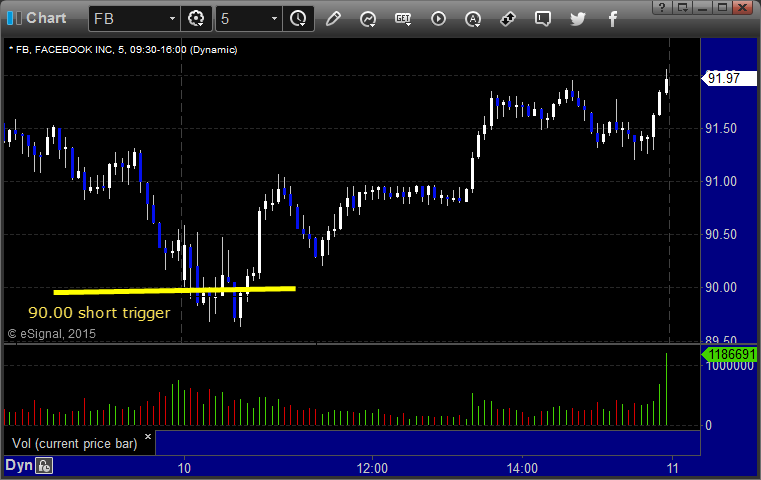Click the Dyn scaling label
The height and width of the screenshot is (480, 761).
[x=19, y=465]
